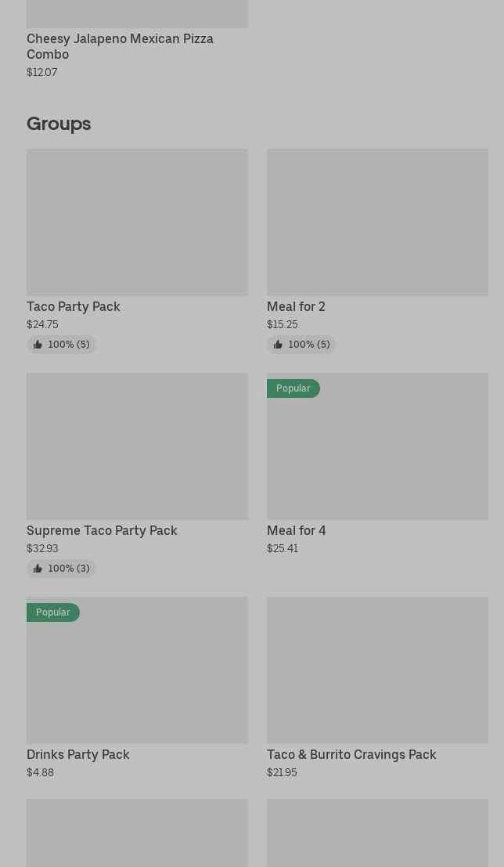Click thumbs-up icon under Taco Party Pack

coord(38,345)
